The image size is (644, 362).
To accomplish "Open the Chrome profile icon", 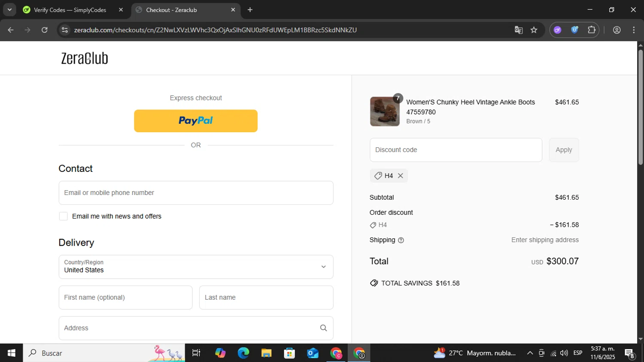I will click(617, 30).
